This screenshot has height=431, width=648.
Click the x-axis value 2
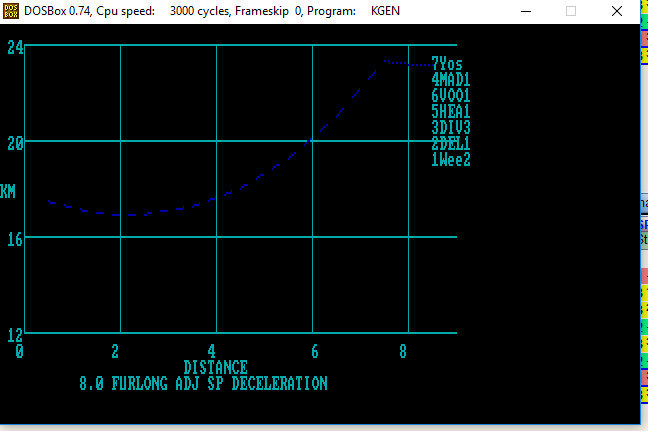click(x=115, y=351)
